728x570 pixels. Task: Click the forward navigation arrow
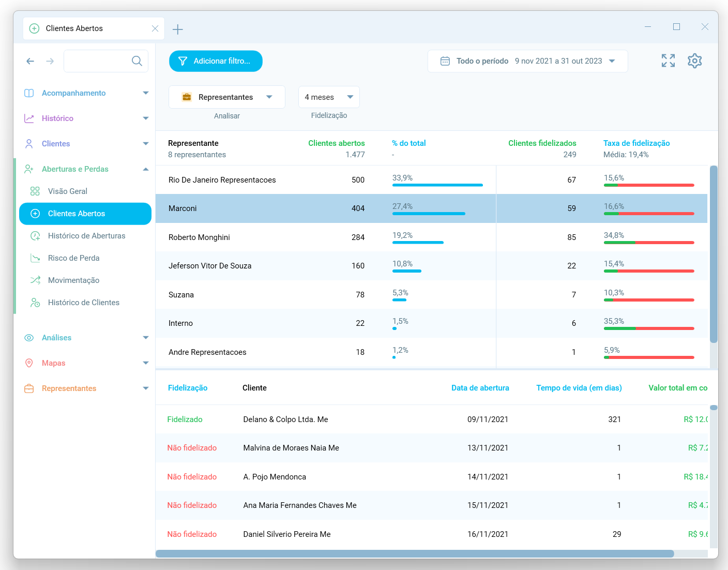pos(50,61)
